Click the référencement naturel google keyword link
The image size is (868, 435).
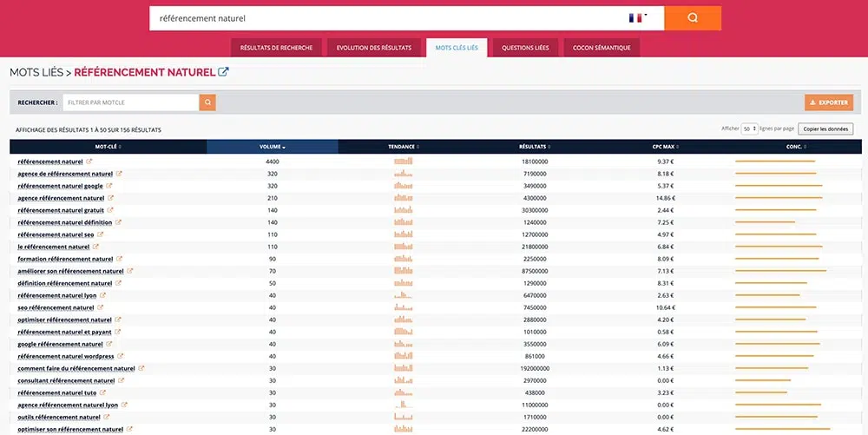click(x=61, y=186)
